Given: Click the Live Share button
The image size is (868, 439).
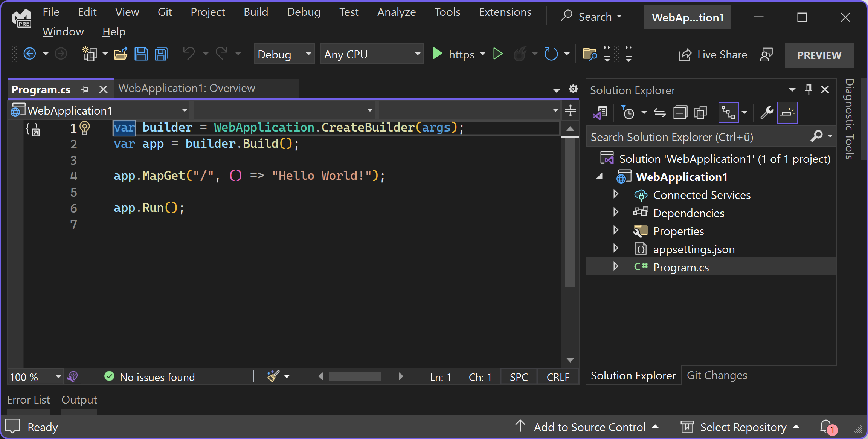Looking at the screenshot, I should point(713,55).
